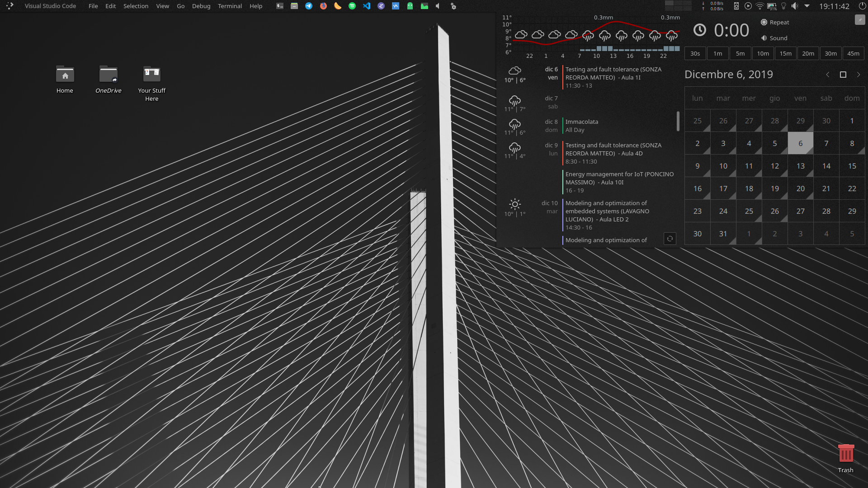The height and width of the screenshot is (488, 868).
Task: Open the Home folder icon
Action: 65,75
